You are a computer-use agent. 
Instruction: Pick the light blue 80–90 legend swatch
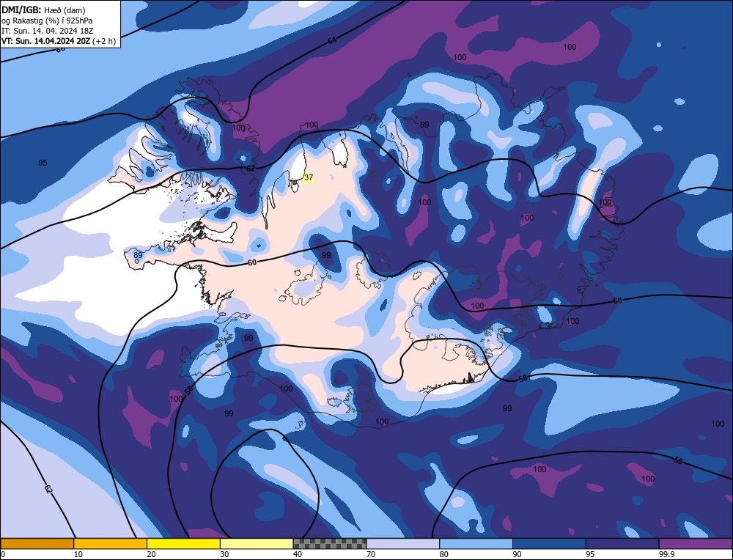click(x=476, y=543)
